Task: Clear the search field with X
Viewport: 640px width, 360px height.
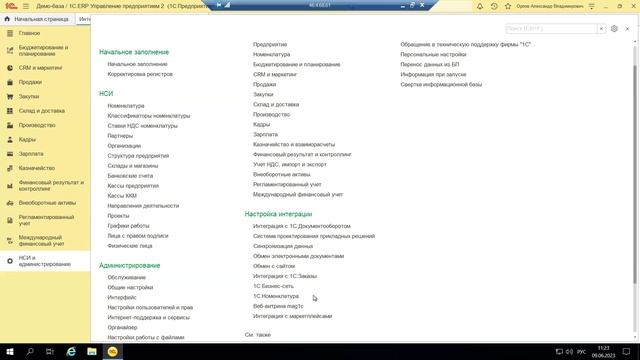Action: (601, 29)
